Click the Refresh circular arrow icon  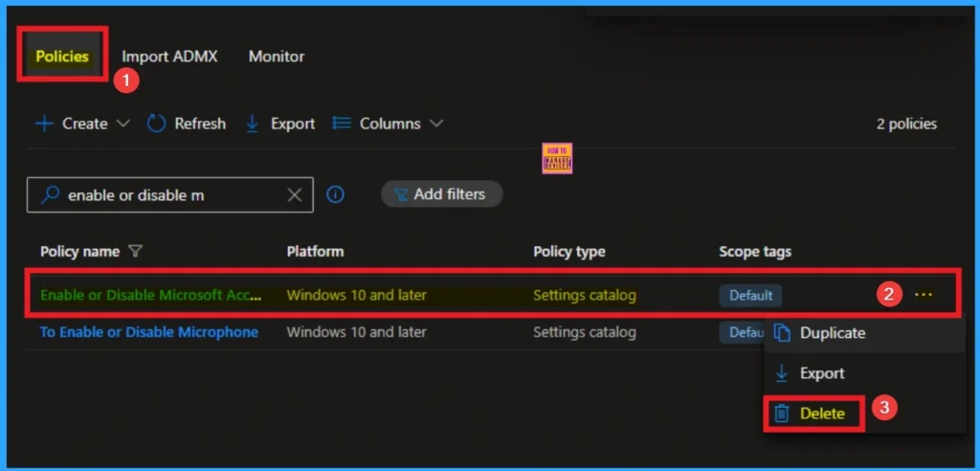(156, 123)
